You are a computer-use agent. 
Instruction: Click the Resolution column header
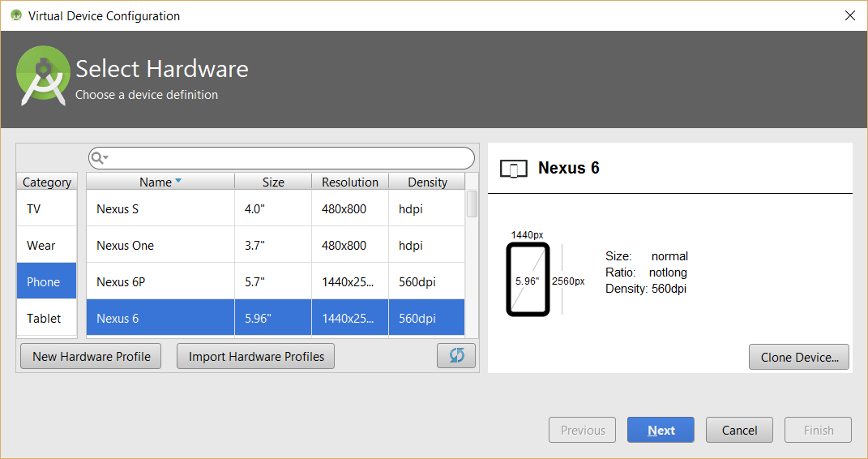tap(350, 182)
